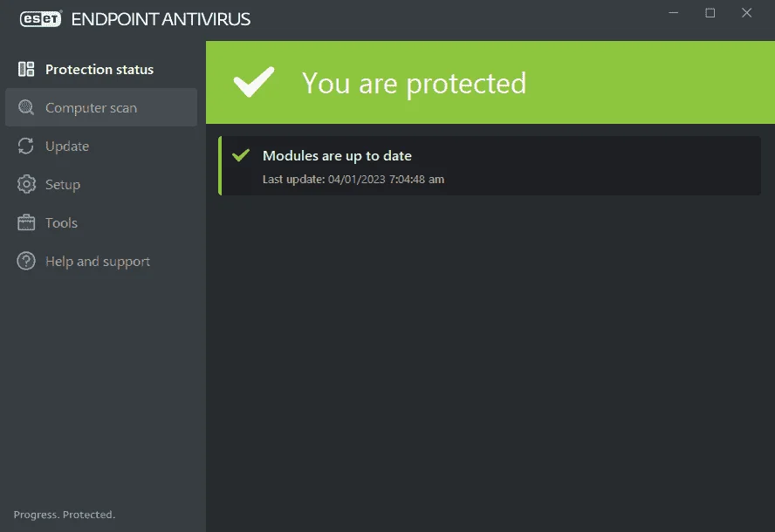Open the Update page
Screen dimensions: 775x532
[x=101, y=146]
